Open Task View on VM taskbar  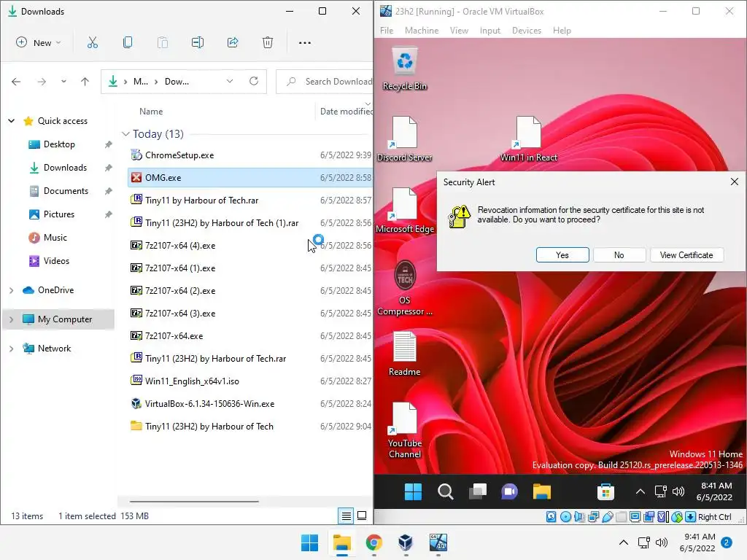(x=477, y=491)
